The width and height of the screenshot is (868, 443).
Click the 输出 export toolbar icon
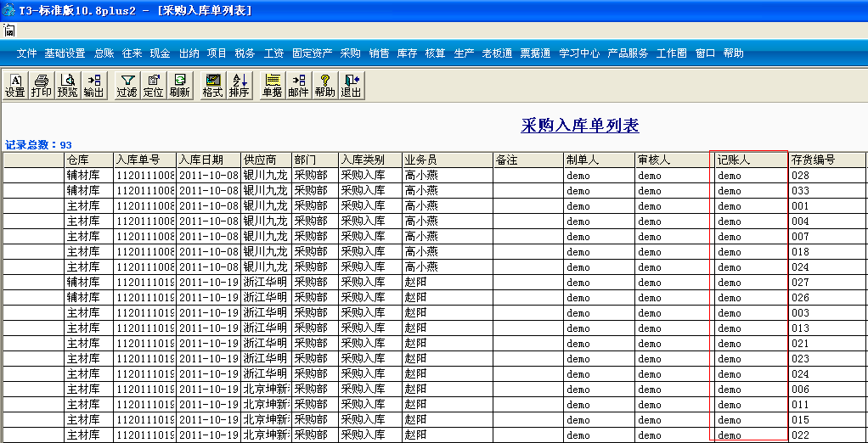[94, 86]
